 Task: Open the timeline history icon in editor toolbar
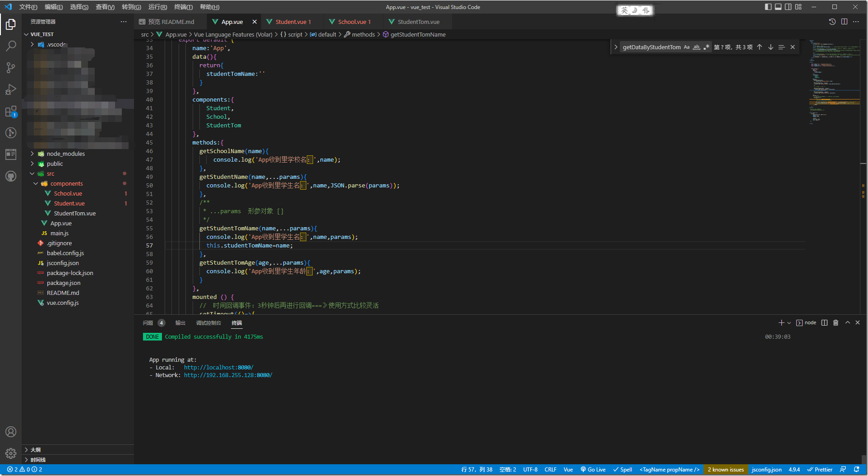pos(832,22)
